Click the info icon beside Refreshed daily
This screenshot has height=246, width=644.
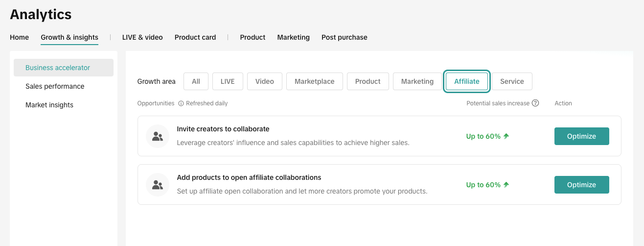coord(181,103)
